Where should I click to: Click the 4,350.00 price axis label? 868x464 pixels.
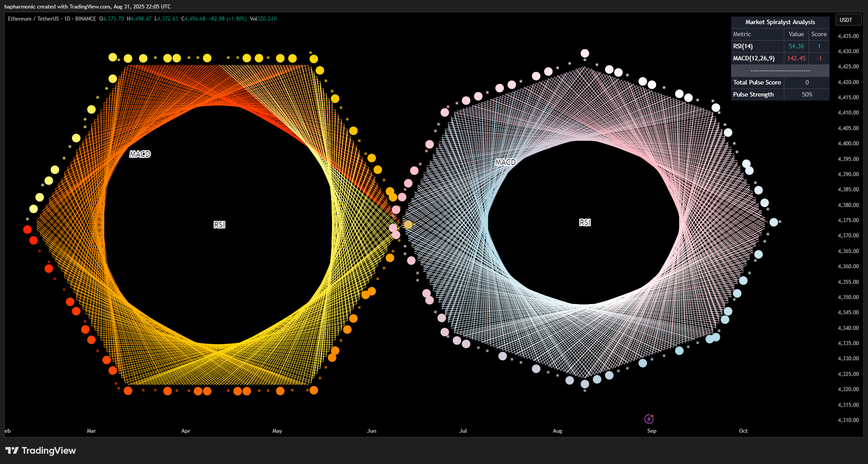click(x=848, y=297)
